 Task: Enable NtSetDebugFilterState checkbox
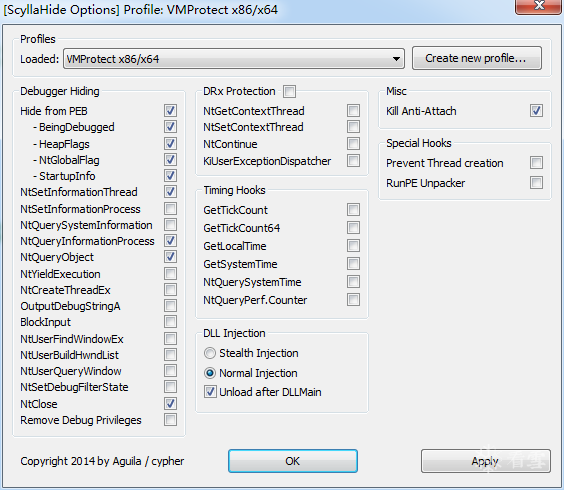[170, 386]
